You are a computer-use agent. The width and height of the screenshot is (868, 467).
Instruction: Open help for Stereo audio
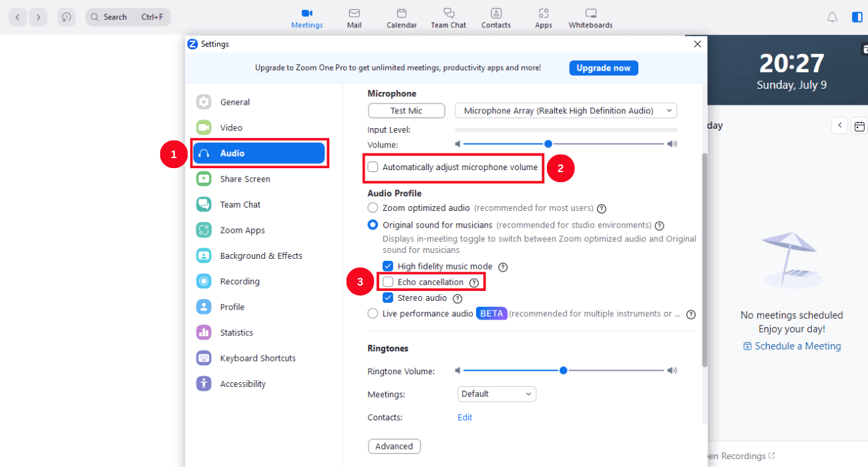[x=457, y=298]
